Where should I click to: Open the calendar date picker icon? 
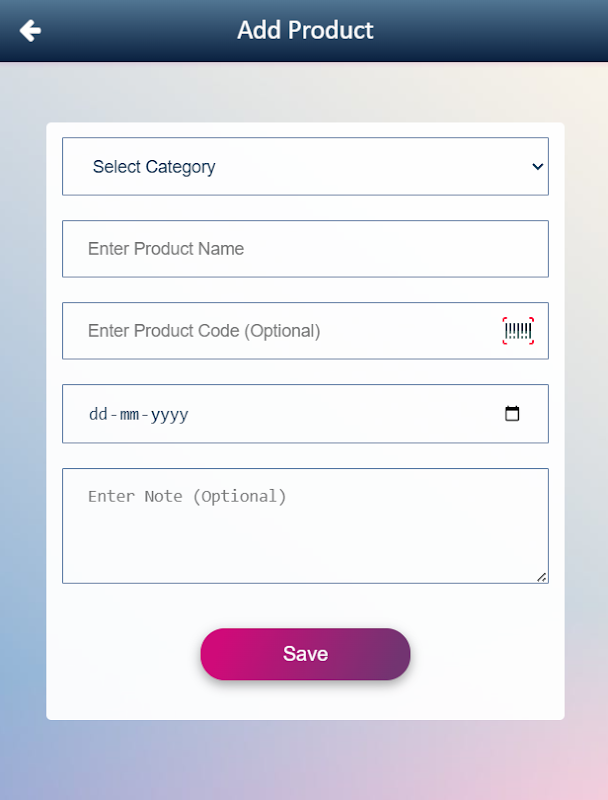(x=512, y=414)
